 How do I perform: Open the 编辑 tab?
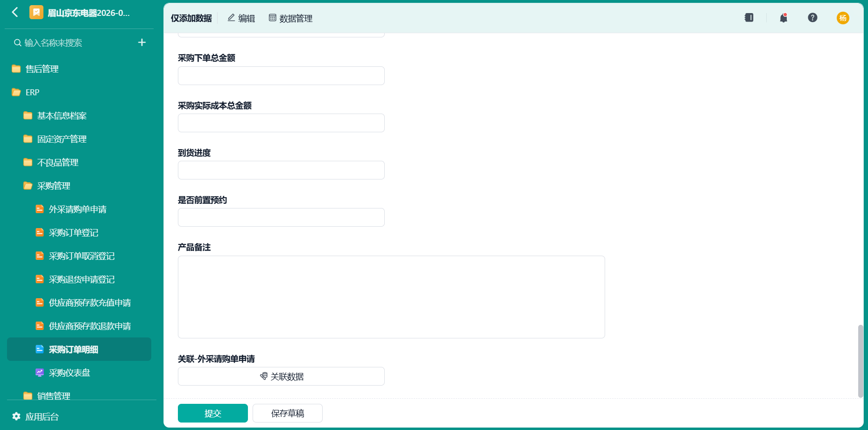(x=241, y=18)
